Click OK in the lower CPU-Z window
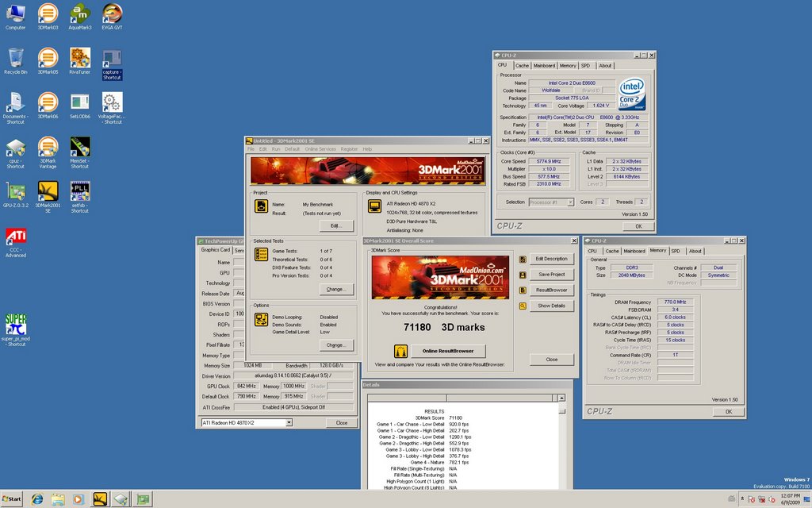This screenshot has height=508, width=812. pyautogui.click(x=729, y=412)
